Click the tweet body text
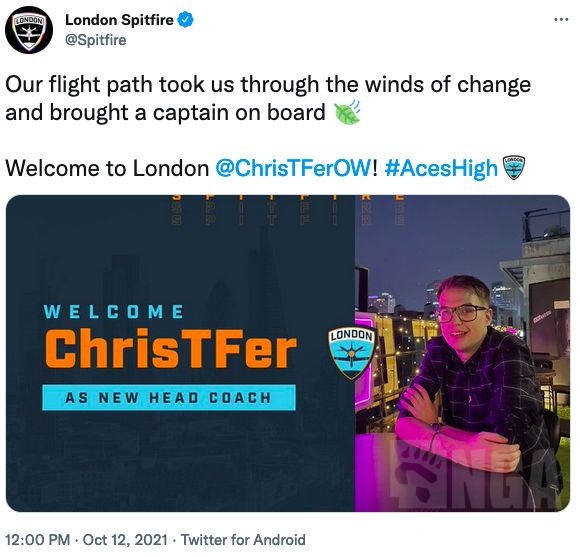 click(268, 126)
